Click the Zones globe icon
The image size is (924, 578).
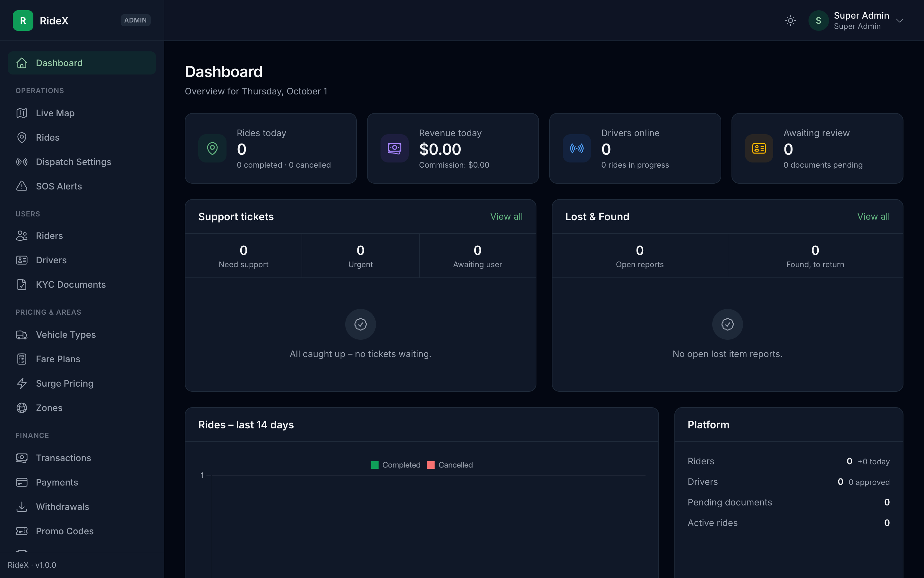coord(22,408)
